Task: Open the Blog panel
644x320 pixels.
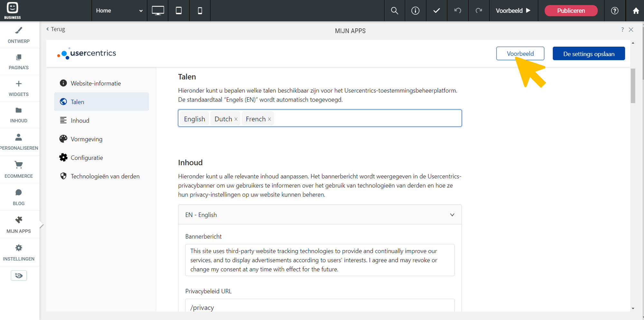Action: pos(19,197)
